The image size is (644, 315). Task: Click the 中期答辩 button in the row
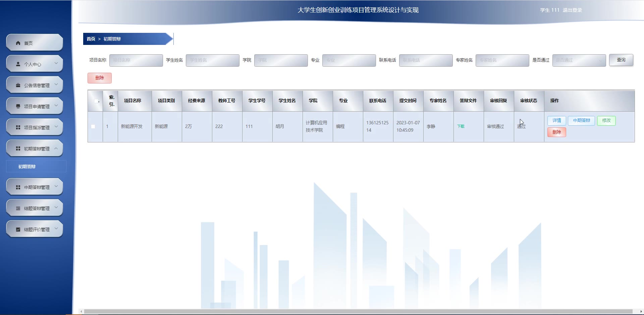pyautogui.click(x=581, y=121)
